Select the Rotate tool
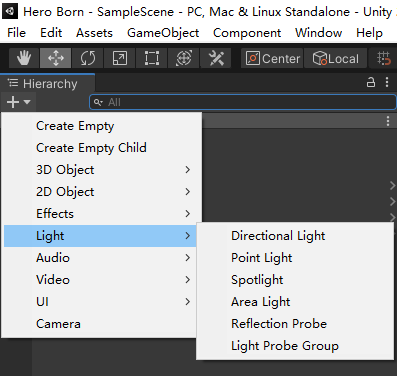Viewport: 397px width, 376px height. (87, 59)
